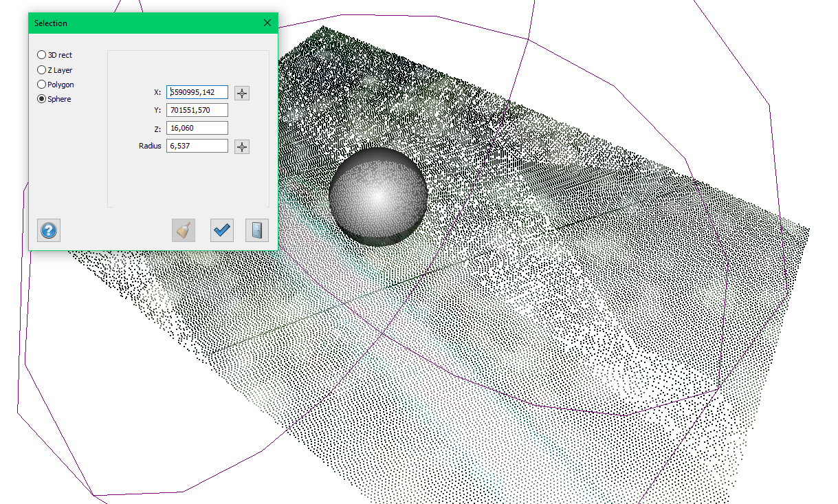838x504 pixels.
Task: Clear the selection with the broom icon
Action: (184, 230)
